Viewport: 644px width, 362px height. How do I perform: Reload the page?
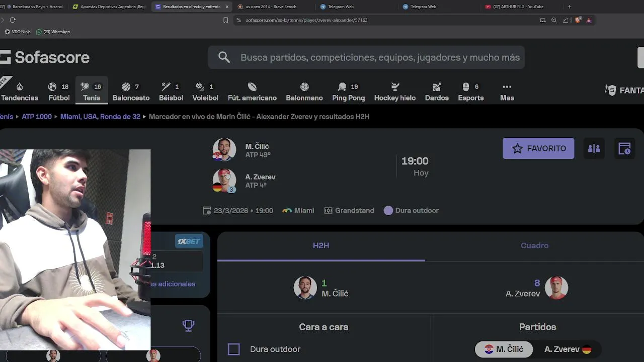click(13, 20)
